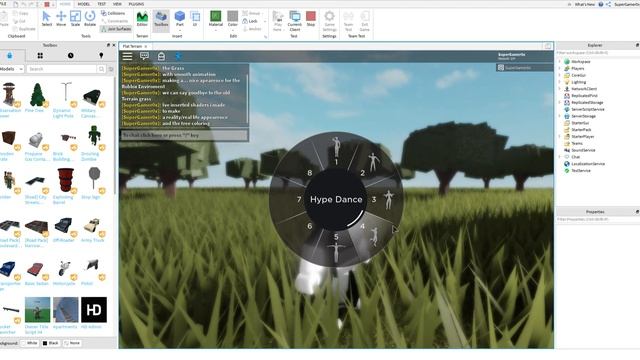Select the Flat Terrain document tab
This screenshot has width=640, height=360.
(132, 47)
